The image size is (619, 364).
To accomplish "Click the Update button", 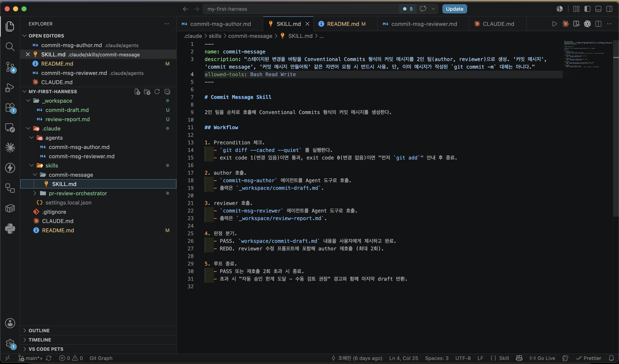I will point(454,9).
